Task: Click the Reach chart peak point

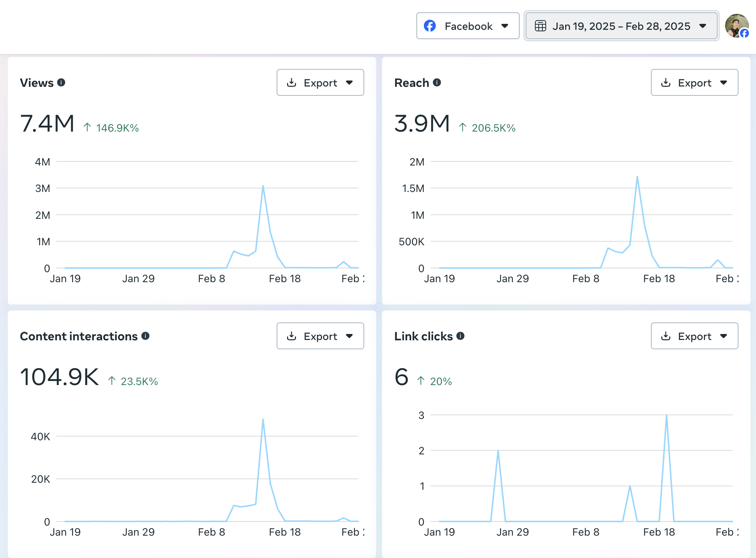Action: click(x=637, y=177)
